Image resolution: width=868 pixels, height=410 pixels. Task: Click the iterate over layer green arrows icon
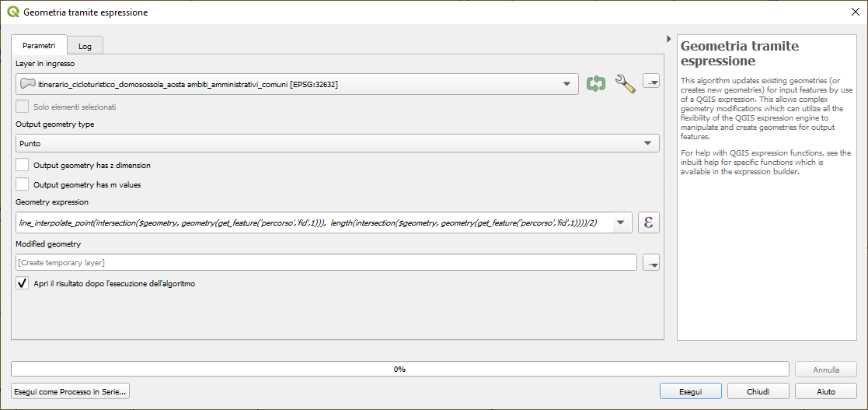pos(596,84)
